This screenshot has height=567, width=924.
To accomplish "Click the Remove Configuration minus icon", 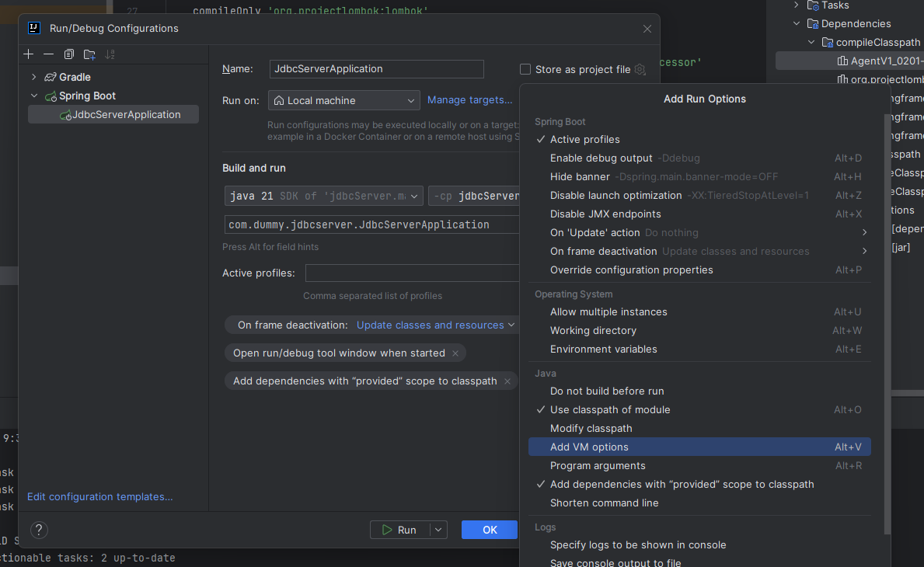I will (49, 54).
